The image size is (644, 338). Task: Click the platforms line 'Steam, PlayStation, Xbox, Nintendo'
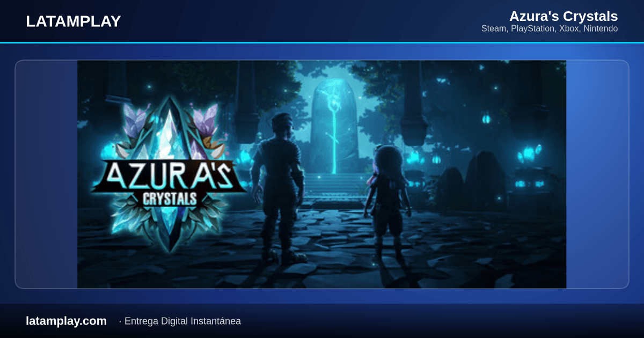[550, 28]
